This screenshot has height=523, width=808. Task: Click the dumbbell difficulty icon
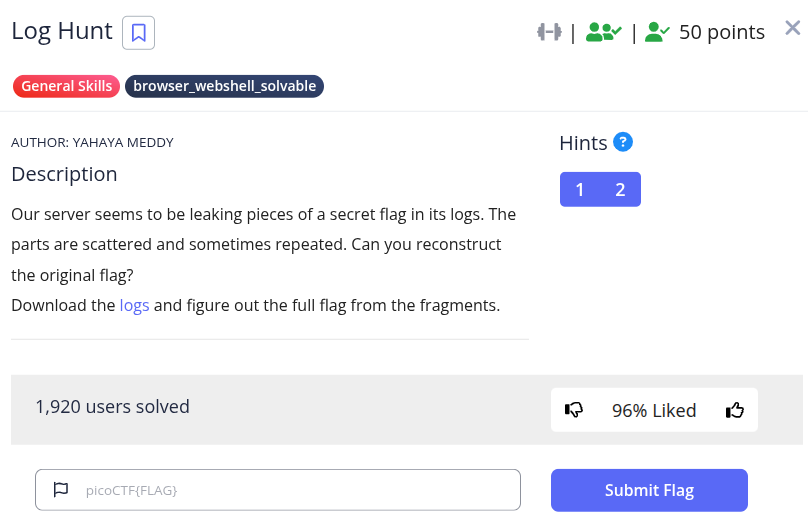pos(550,32)
